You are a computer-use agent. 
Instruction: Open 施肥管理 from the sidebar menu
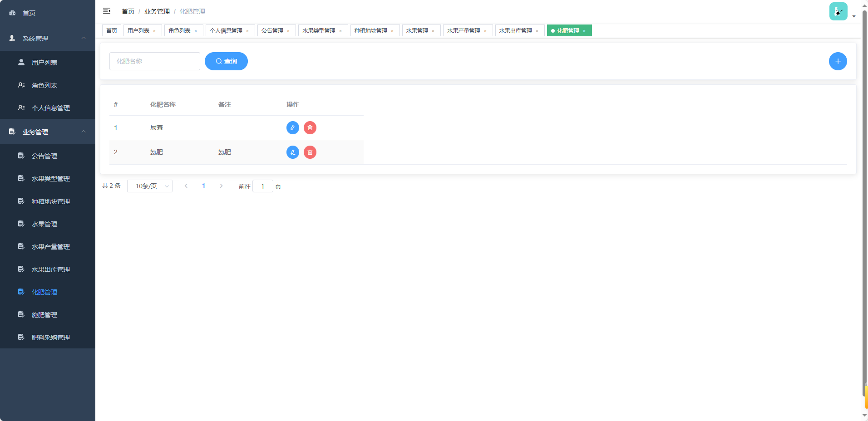click(44, 314)
